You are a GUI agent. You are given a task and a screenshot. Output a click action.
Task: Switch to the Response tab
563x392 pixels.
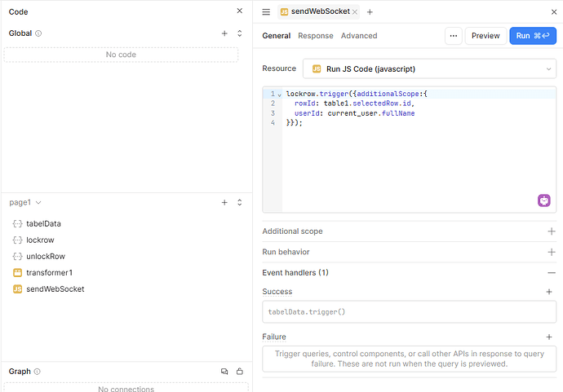coord(315,36)
